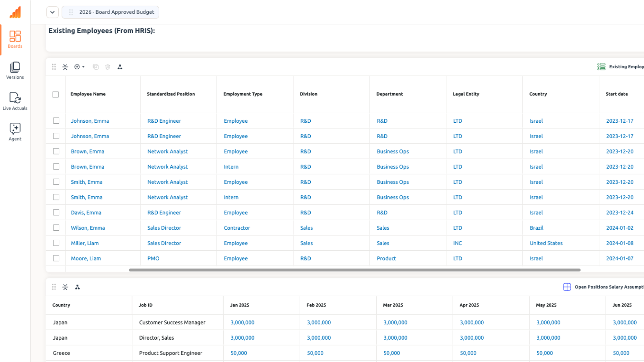Viewport: 644px width, 362px height.
Task: Open the Wilson, Emma employee link
Action: (88, 228)
